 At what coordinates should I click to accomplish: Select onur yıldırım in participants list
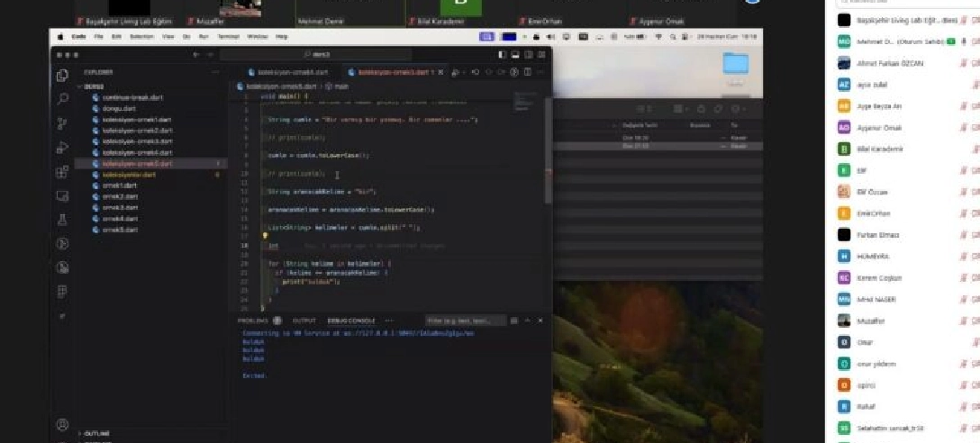coord(902,364)
